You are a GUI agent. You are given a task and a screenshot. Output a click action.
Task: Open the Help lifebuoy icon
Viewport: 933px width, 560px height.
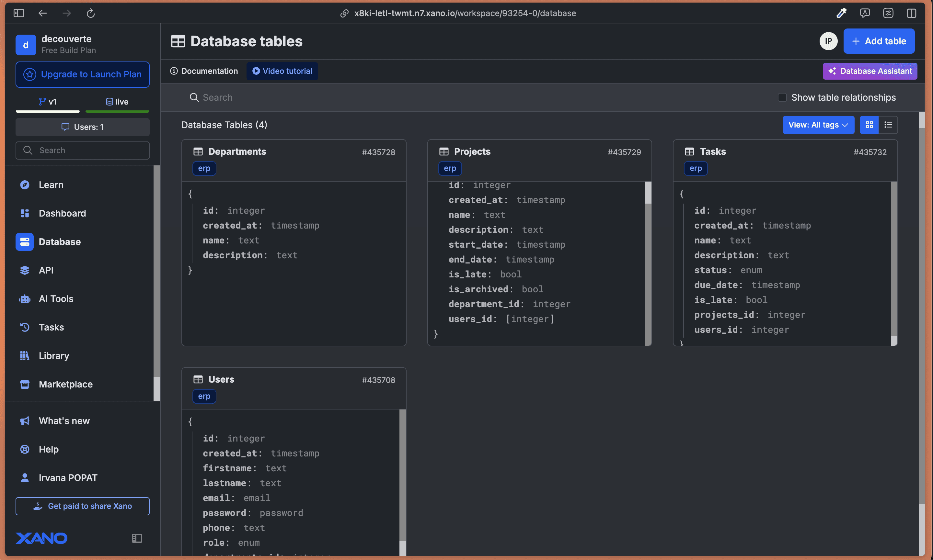tap(25, 449)
